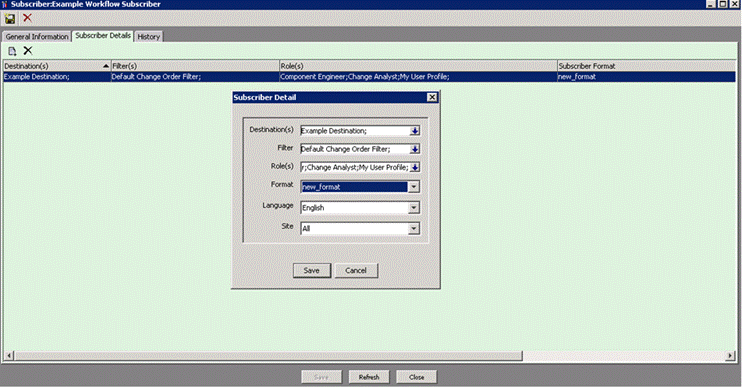Click the scroll left arrow
Viewport: 742px width, 389px height.
(9, 355)
